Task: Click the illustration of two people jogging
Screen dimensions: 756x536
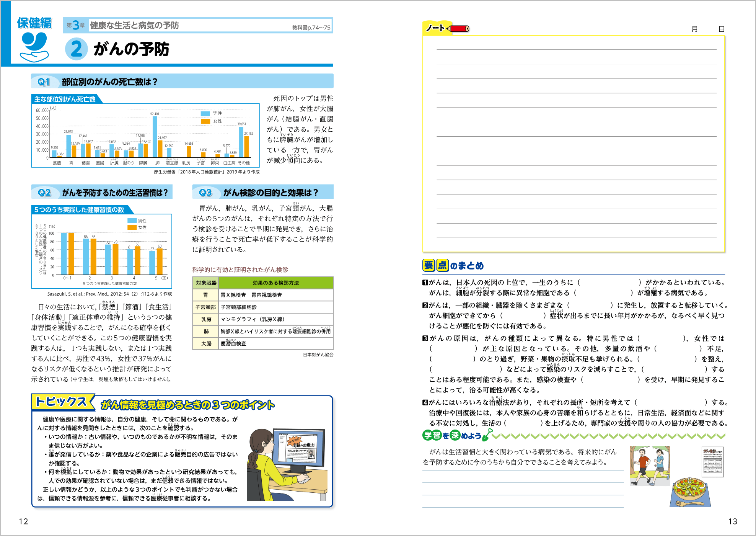Action: point(650,466)
